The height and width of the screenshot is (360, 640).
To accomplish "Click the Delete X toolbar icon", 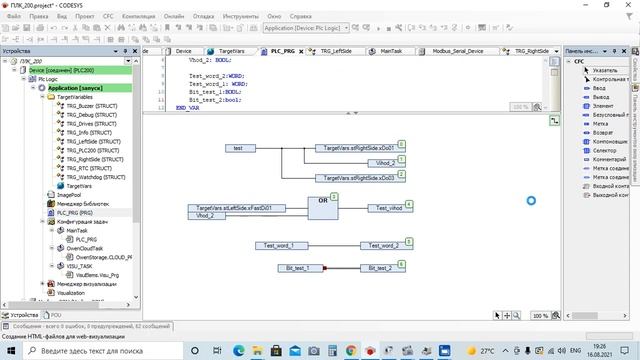I will pos(107,28).
